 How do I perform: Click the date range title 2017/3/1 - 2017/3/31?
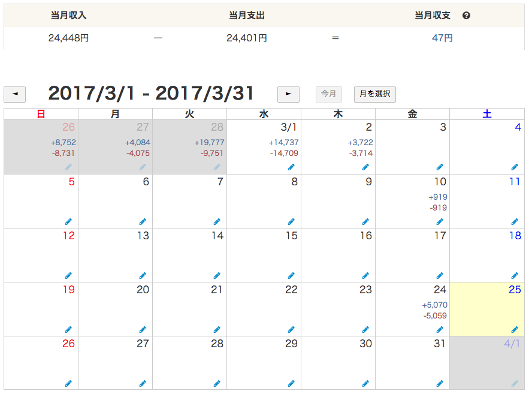151,94
